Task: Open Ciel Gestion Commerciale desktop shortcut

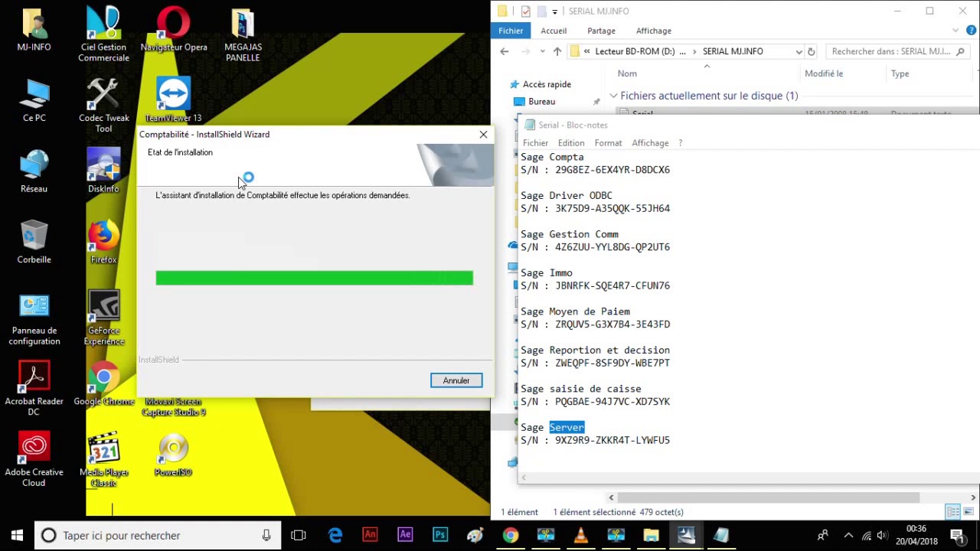Action: [x=103, y=34]
